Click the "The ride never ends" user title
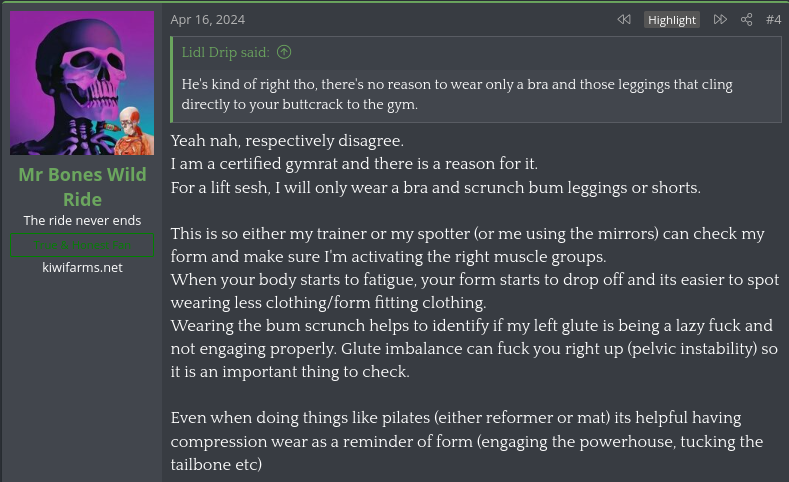 click(x=82, y=220)
